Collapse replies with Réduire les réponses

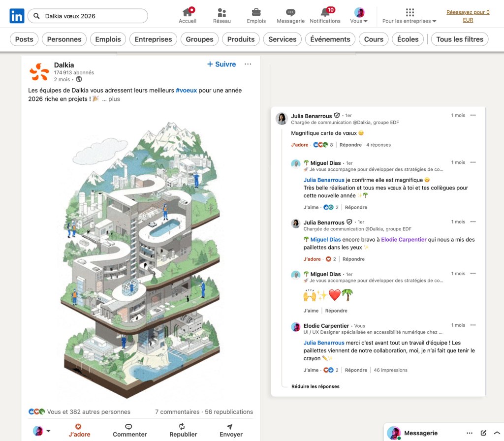tap(315, 386)
